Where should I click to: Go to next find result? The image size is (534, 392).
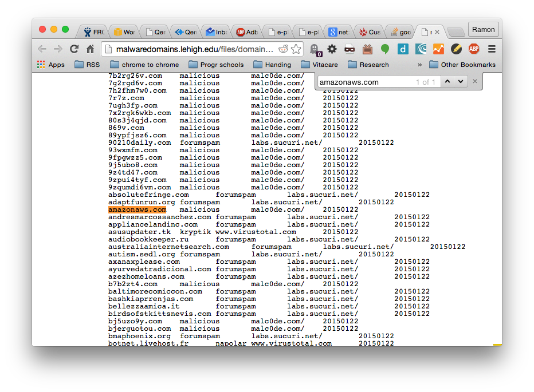pos(461,81)
